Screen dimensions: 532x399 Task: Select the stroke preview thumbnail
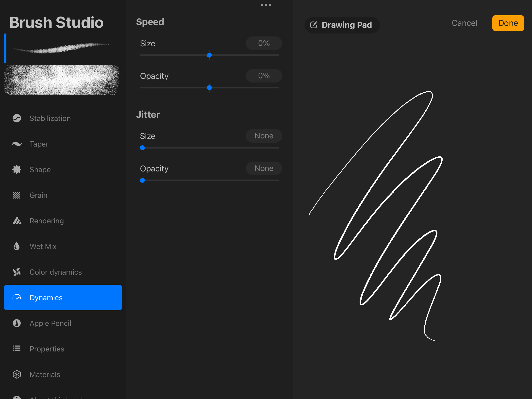coord(63,48)
